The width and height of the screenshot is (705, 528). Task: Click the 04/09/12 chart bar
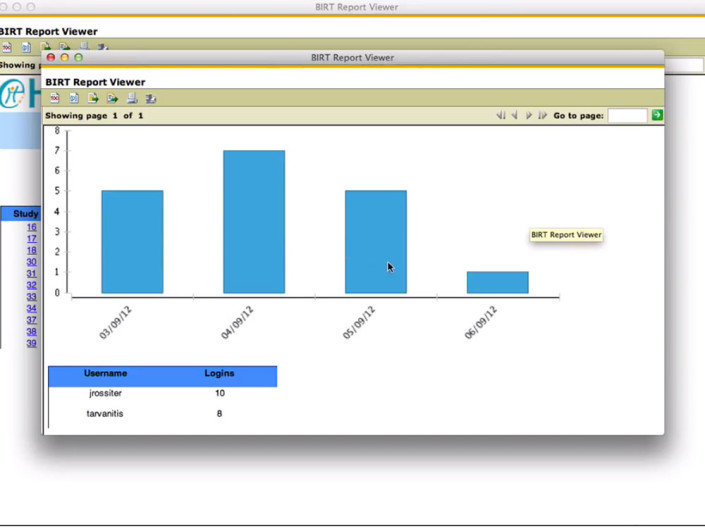pos(254,222)
